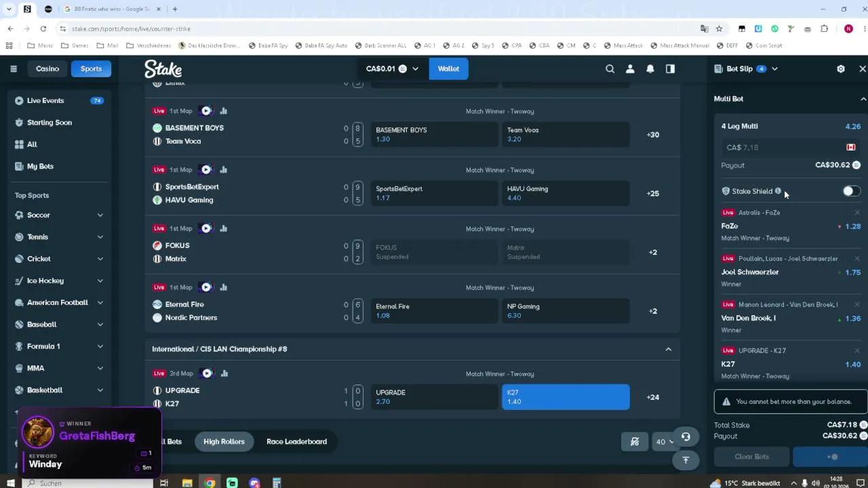The image size is (868, 488).
Task: Deselect the highlighted K27 1.40 odds
Action: 566,397
